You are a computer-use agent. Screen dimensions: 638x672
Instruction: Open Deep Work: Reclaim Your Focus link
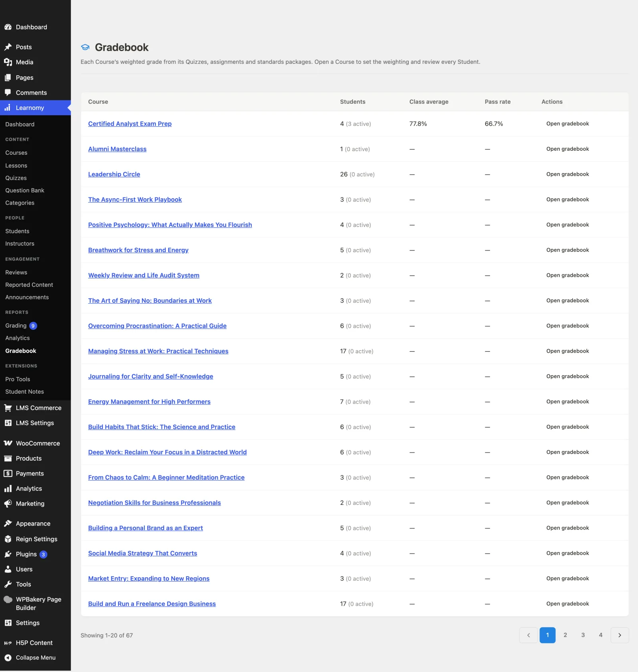pyautogui.click(x=167, y=452)
